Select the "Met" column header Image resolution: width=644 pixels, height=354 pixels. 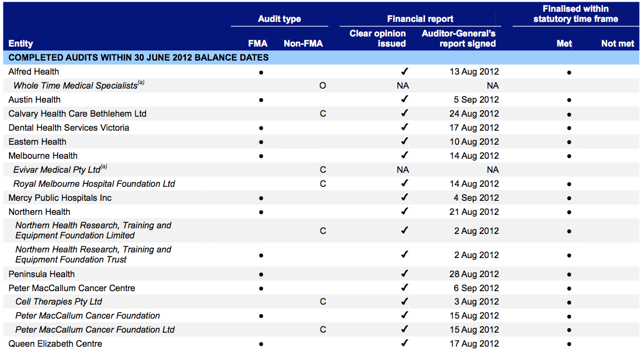point(564,44)
